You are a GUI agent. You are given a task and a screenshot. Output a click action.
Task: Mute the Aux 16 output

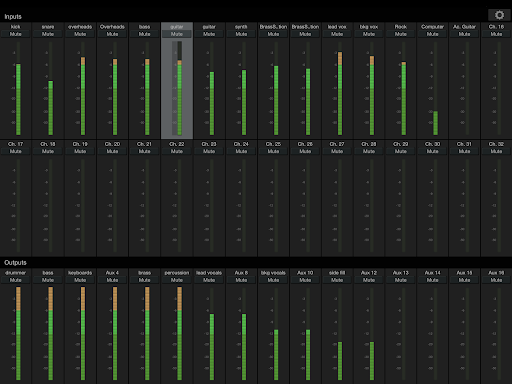[x=496, y=280]
